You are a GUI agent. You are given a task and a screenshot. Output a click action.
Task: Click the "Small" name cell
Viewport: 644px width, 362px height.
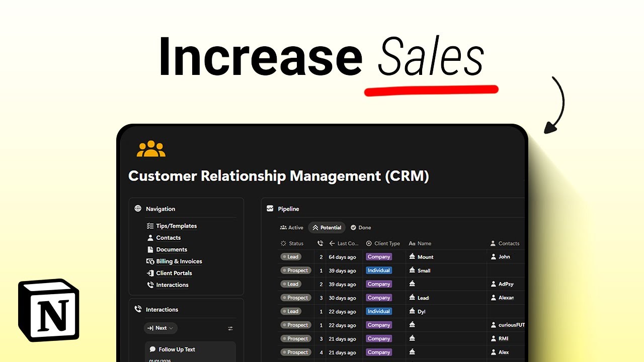pos(424,270)
